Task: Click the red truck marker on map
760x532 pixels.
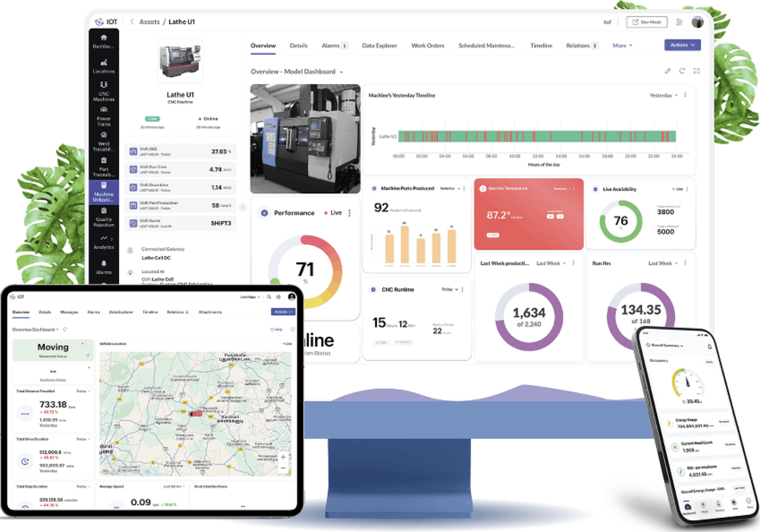Action: 195,413
